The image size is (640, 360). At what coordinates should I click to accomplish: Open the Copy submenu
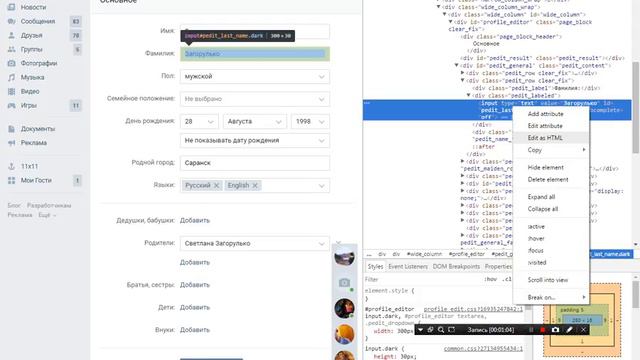click(x=551, y=150)
